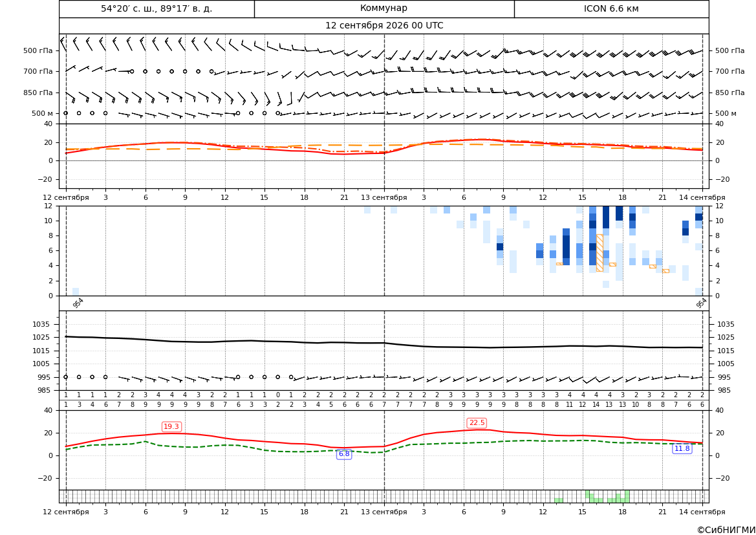Click the left 954 pressure label
This screenshot has width=756, height=535.
(x=78, y=303)
